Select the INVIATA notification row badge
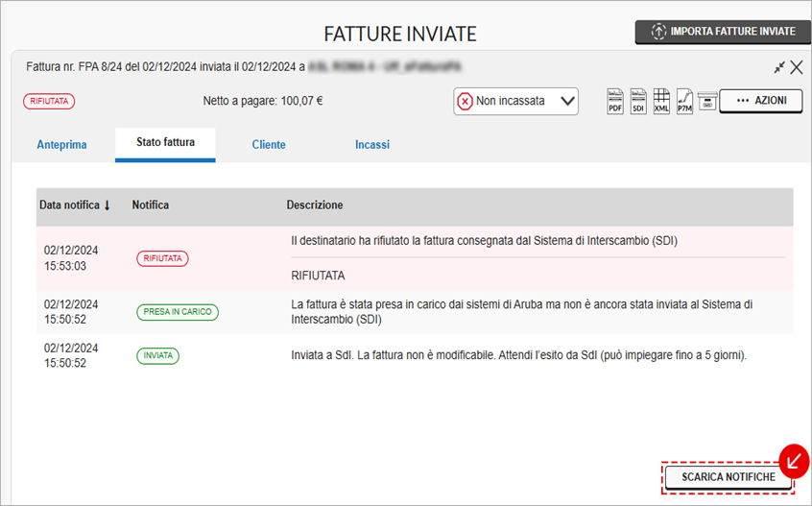Viewport: 812px width, 506px height. pyautogui.click(x=157, y=355)
